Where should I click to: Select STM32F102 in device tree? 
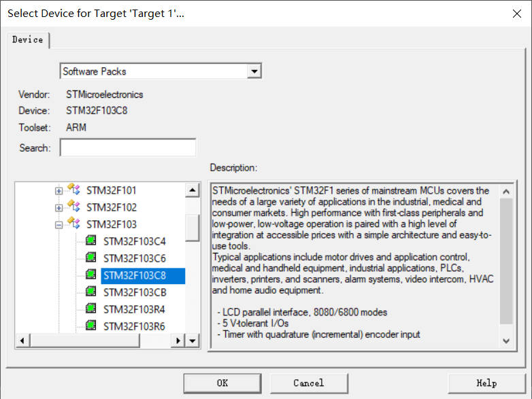112,207
